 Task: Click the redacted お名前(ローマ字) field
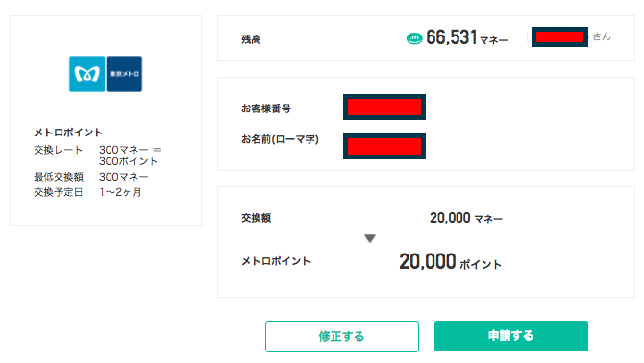384,146
